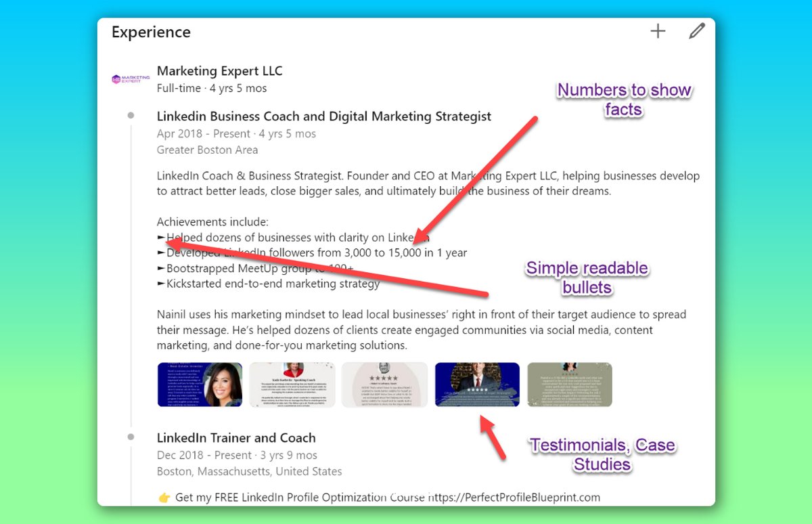Click 'Full-time · 4 yrs 5 mos' text

(212, 88)
